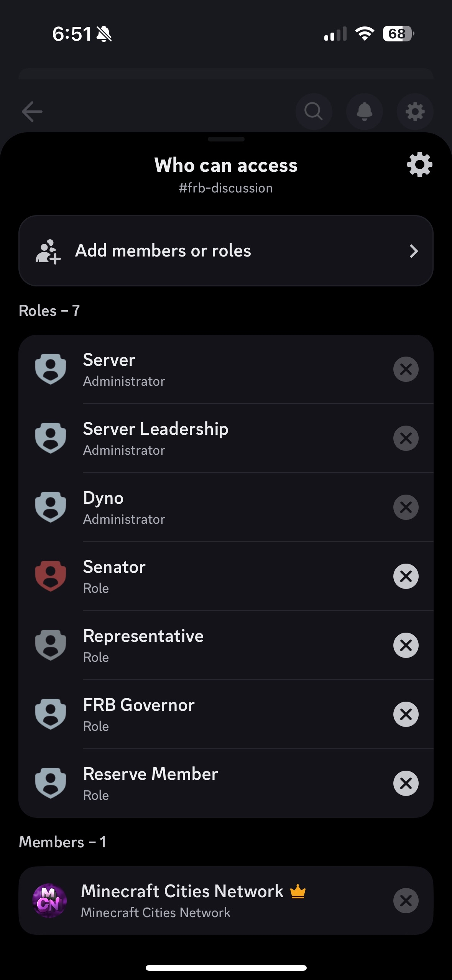Screen dimensions: 452x980
Task: Tap the add-members person-plus icon
Action: coord(48,251)
